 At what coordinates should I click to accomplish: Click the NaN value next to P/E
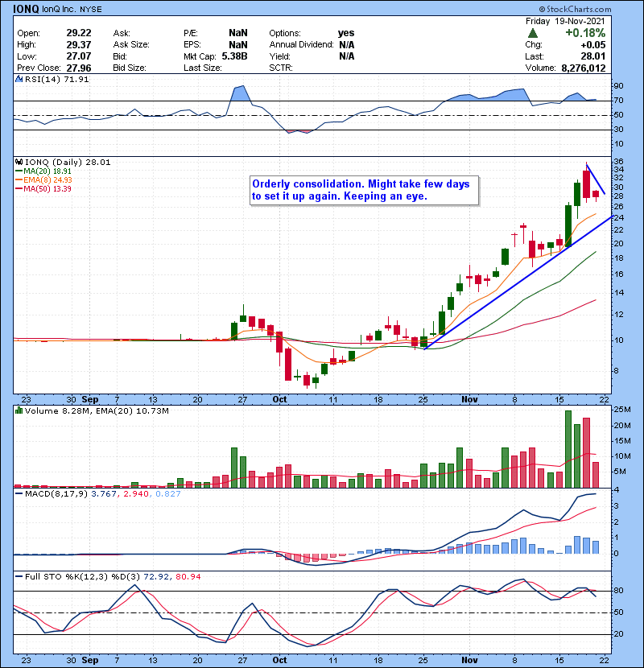coord(237,33)
